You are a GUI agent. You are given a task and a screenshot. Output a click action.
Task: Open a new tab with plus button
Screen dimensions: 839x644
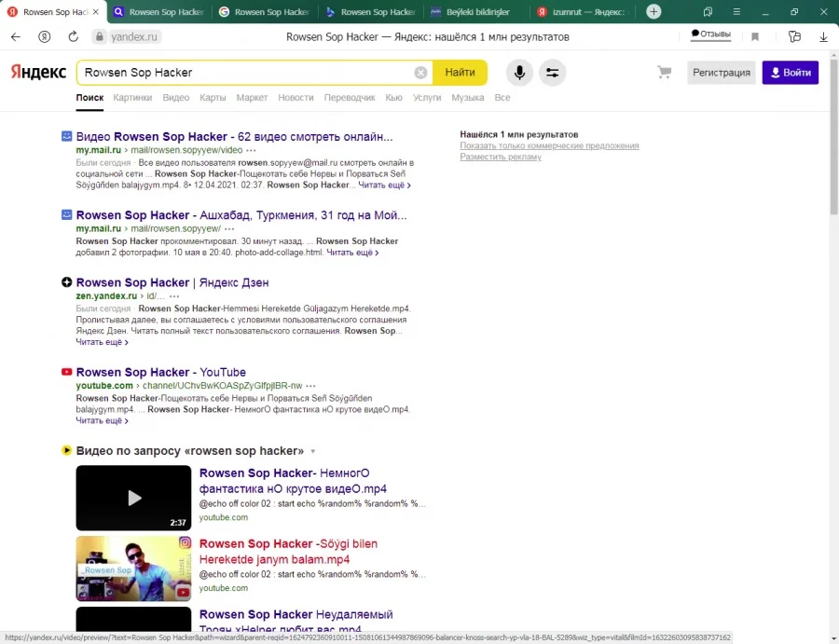pos(654,12)
